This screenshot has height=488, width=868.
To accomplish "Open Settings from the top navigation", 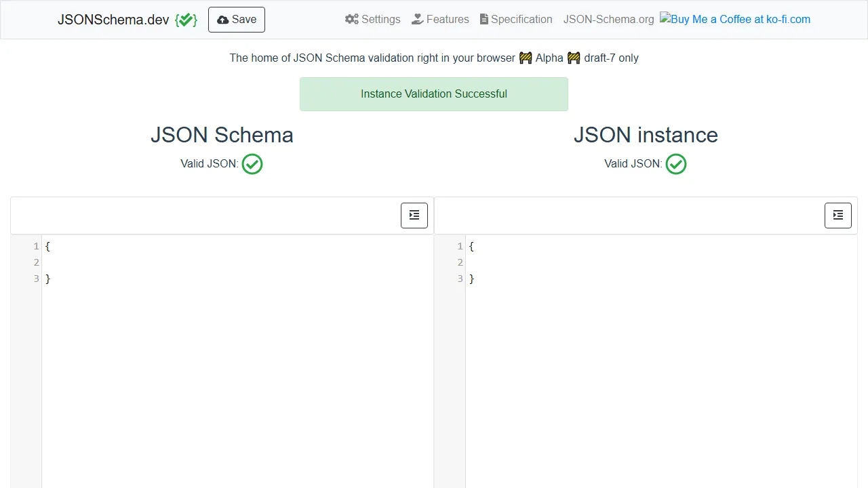I will (x=372, y=19).
